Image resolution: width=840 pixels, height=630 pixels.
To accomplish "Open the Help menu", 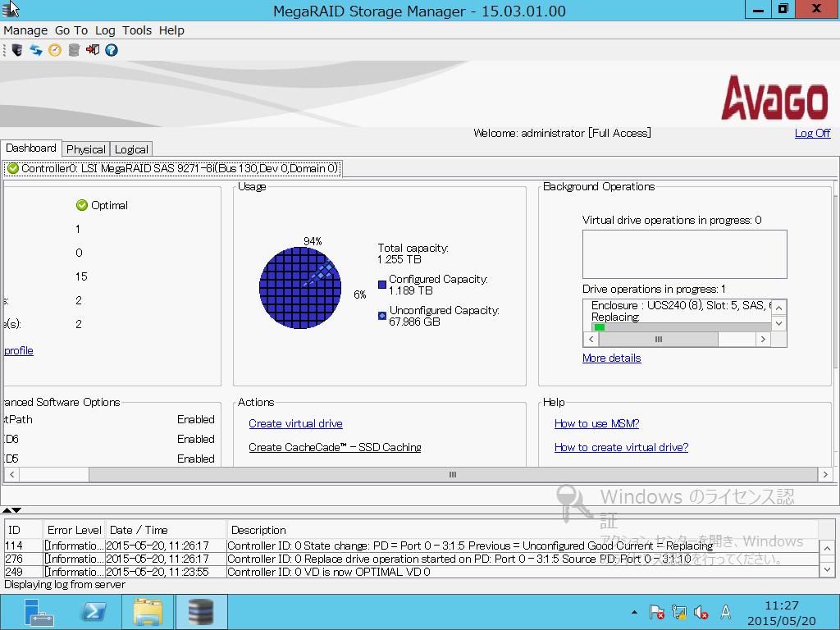I will click(171, 30).
